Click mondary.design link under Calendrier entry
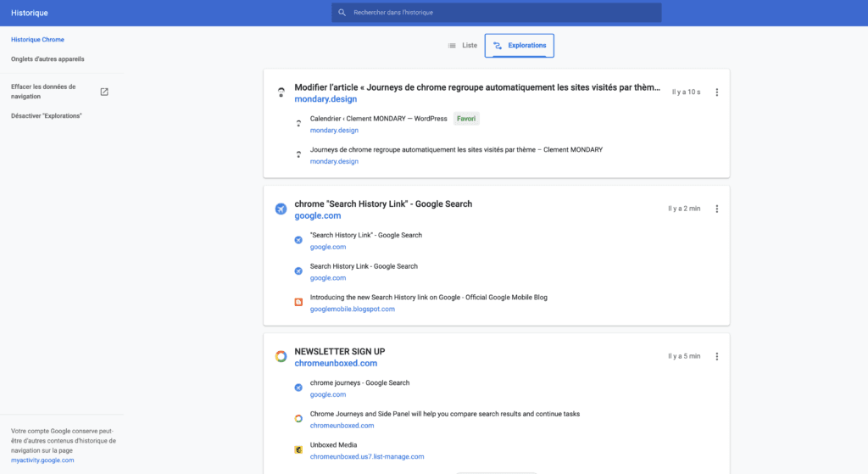 (334, 130)
